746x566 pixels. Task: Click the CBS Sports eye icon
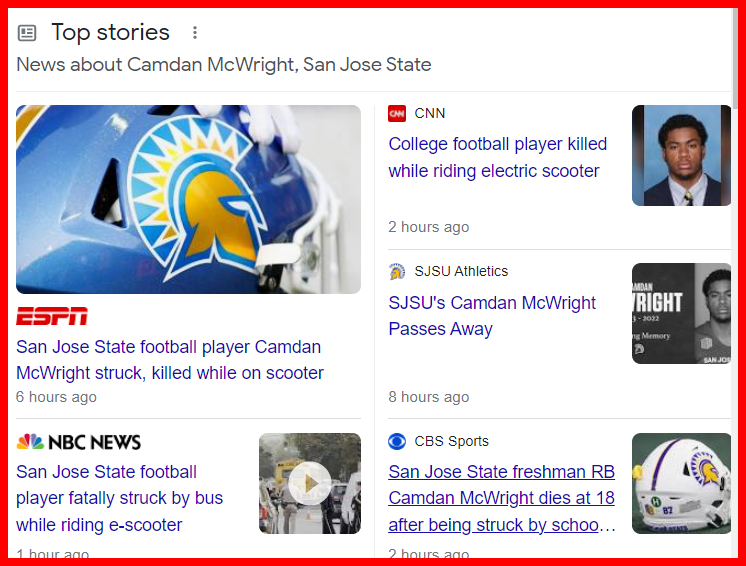tap(397, 441)
